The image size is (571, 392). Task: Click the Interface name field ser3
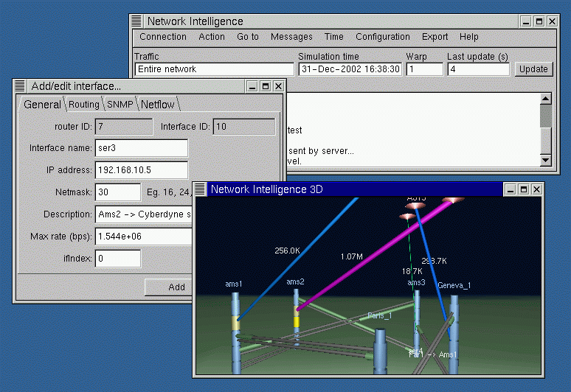(x=142, y=148)
